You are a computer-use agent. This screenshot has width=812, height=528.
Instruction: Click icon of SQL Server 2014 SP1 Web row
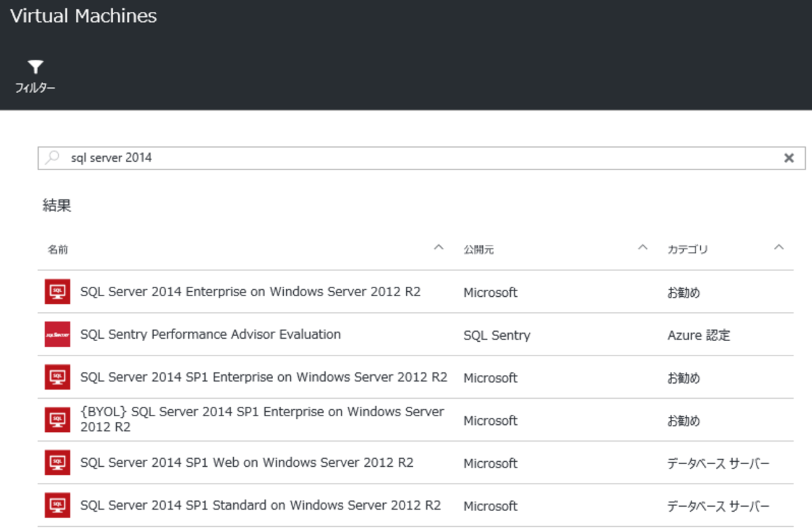58,462
